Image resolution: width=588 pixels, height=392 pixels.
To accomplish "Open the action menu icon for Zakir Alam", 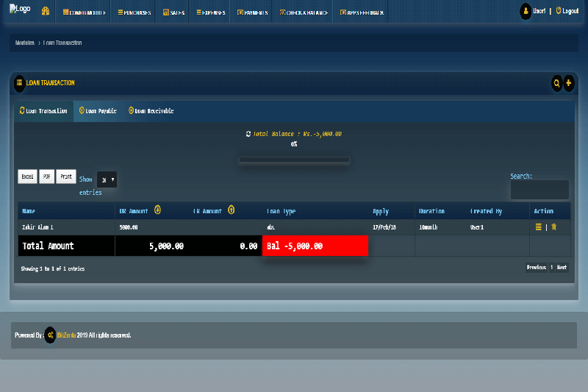I will tap(538, 227).
